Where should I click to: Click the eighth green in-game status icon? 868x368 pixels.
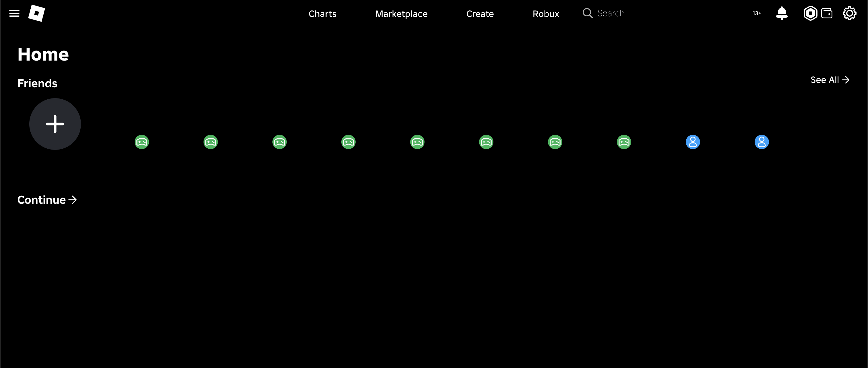(624, 142)
